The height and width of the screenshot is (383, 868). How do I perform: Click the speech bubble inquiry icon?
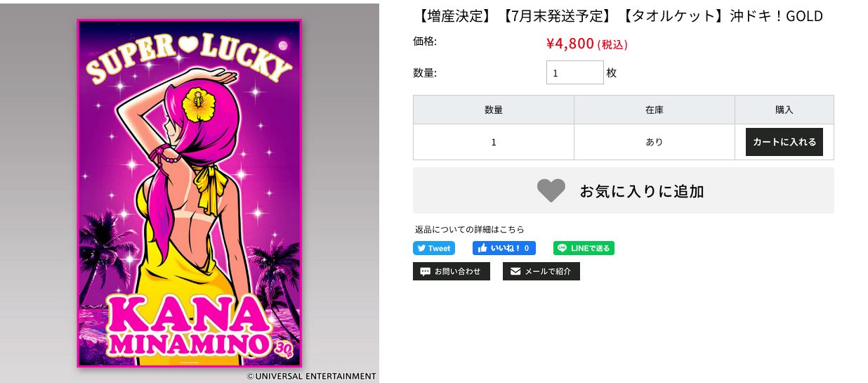pos(425,271)
